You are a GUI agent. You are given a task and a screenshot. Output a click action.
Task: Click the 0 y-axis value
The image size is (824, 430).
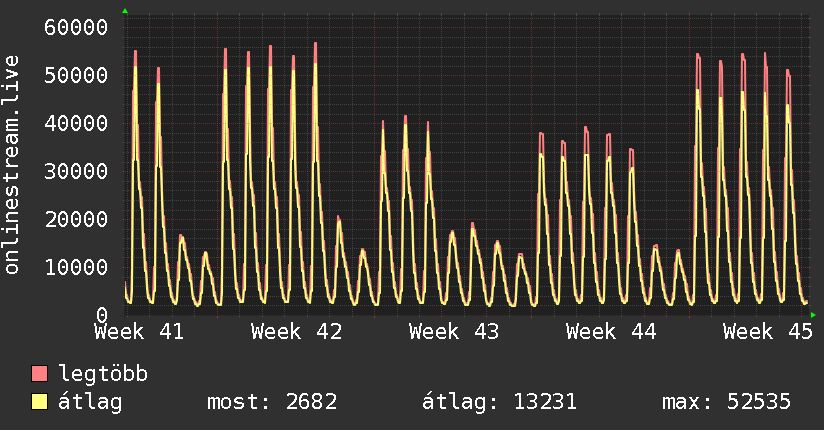pyautogui.click(x=102, y=315)
